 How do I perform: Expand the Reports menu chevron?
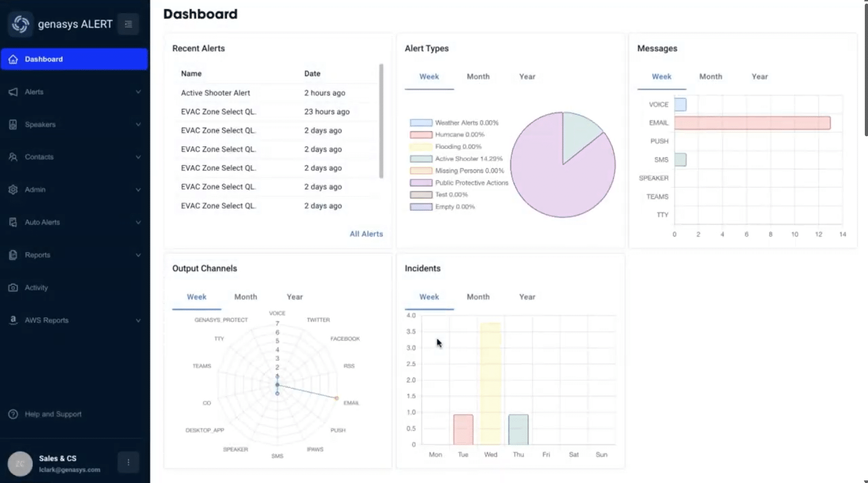pyautogui.click(x=138, y=255)
